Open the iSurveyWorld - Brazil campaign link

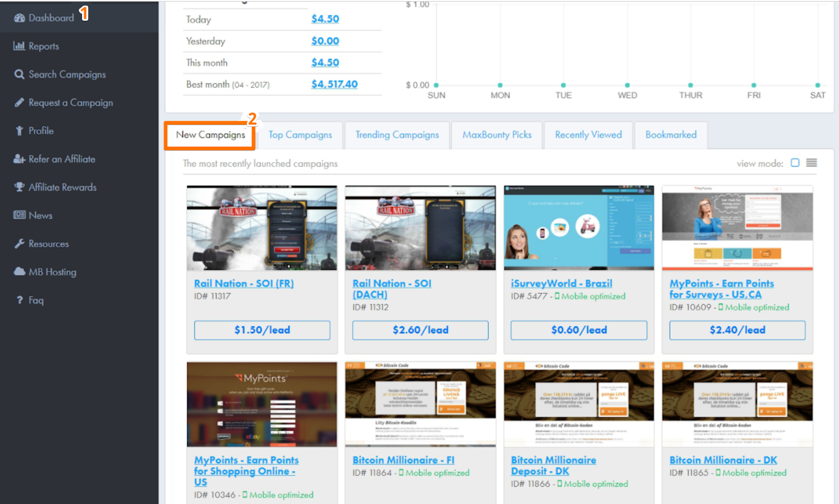tap(561, 283)
